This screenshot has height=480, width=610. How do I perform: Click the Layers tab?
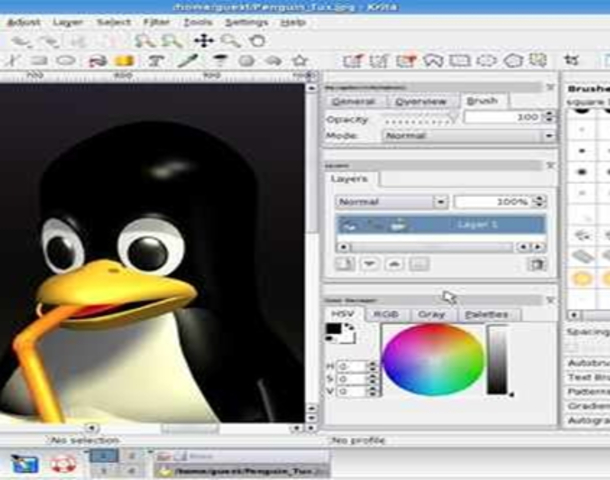click(349, 179)
